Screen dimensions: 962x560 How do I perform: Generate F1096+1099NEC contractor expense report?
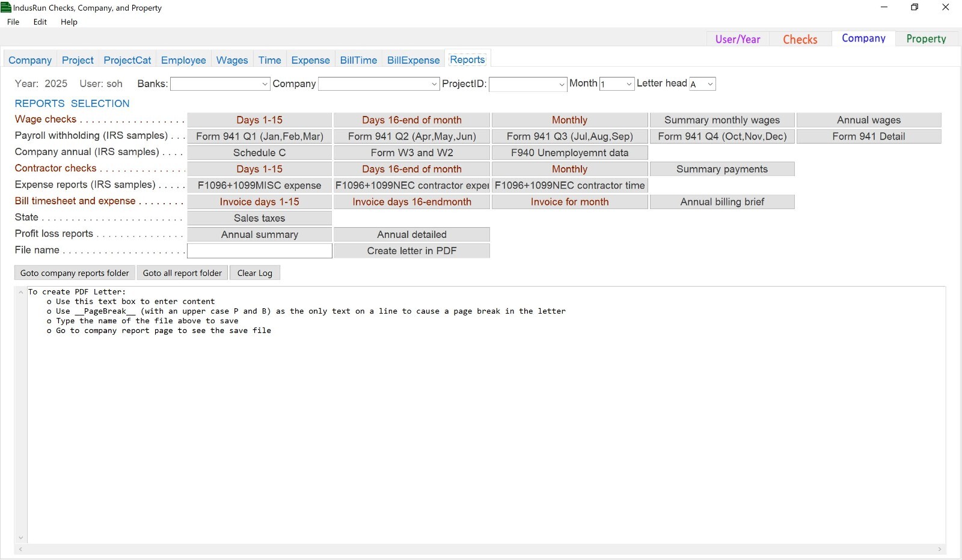pos(412,186)
